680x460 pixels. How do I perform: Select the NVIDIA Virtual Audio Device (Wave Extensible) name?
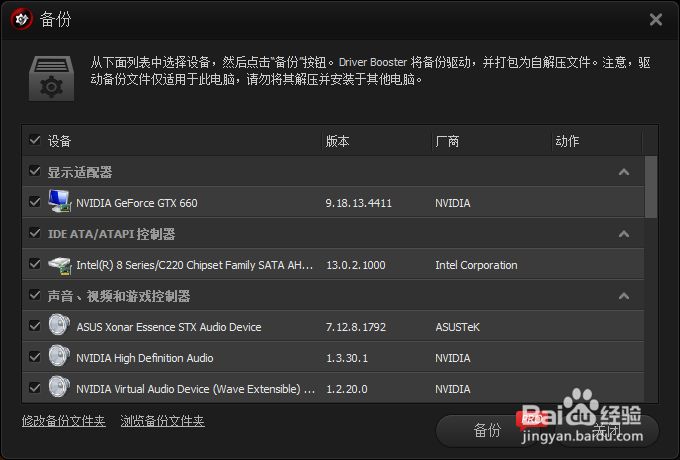coord(196,389)
